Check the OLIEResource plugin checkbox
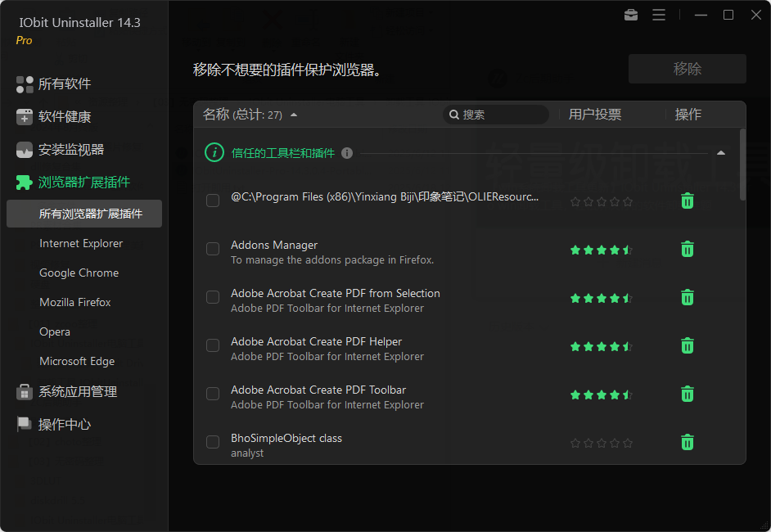This screenshot has width=771, height=532. 213,201
